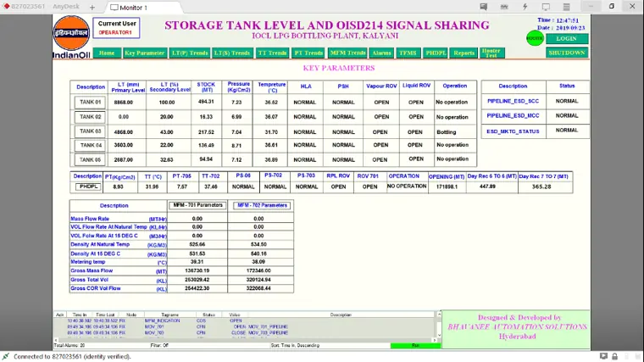Click PIPELINE_ESD_MCC description
The height and width of the screenshot is (362, 644).
(x=513, y=116)
